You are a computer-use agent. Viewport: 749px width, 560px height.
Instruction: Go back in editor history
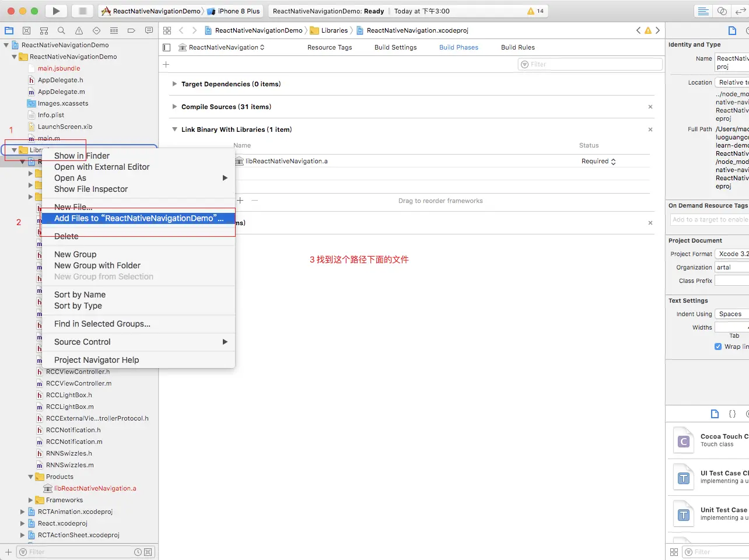coord(181,30)
